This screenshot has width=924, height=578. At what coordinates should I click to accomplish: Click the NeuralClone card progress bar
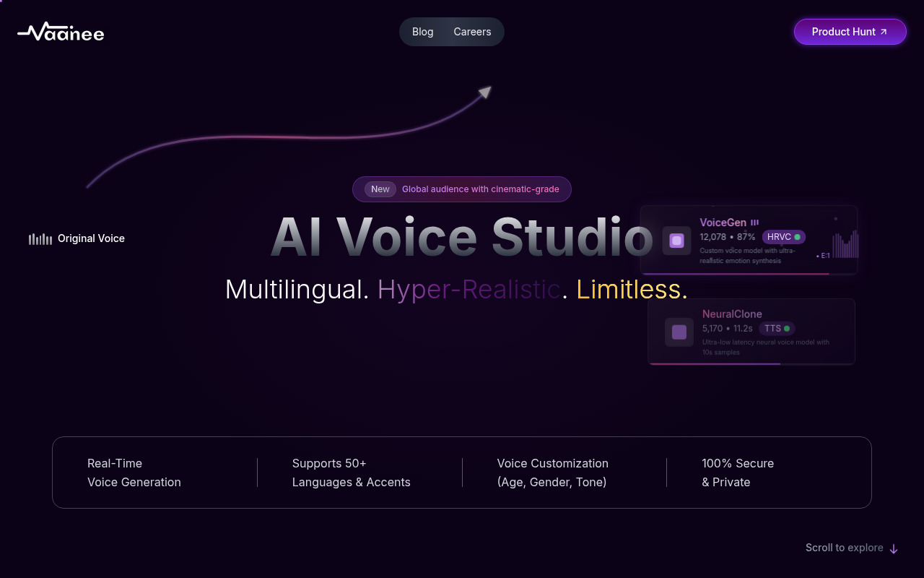tap(715, 363)
